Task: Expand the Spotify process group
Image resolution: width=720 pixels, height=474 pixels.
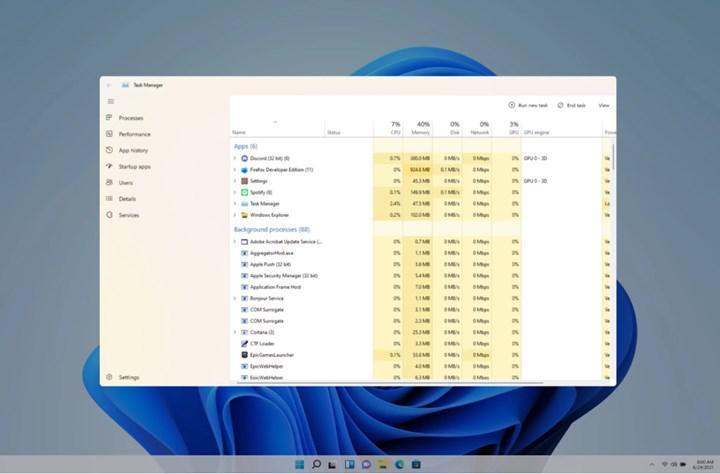Action: [x=235, y=192]
